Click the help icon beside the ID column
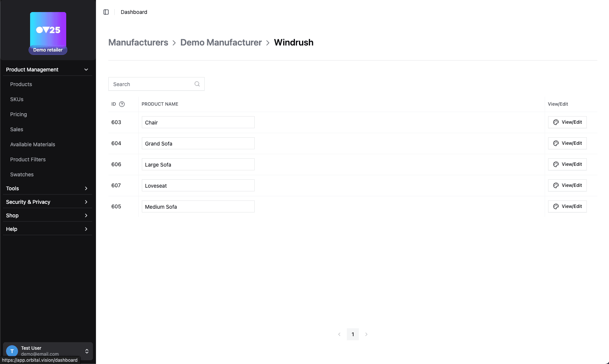609x364 pixels. coord(121,104)
